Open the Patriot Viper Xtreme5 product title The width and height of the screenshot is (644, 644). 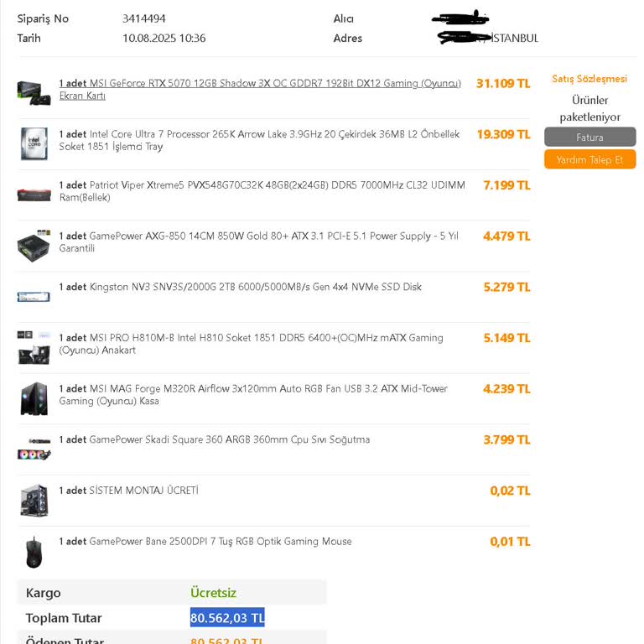(x=262, y=191)
